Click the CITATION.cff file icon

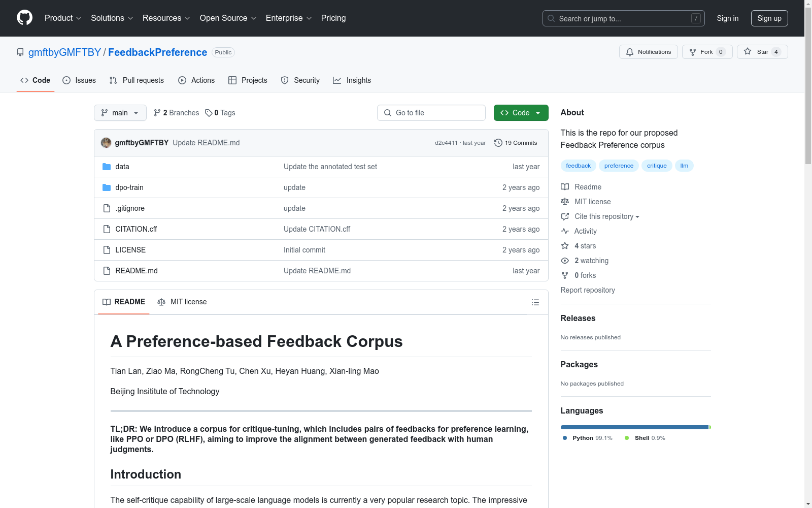[x=107, y=229]
